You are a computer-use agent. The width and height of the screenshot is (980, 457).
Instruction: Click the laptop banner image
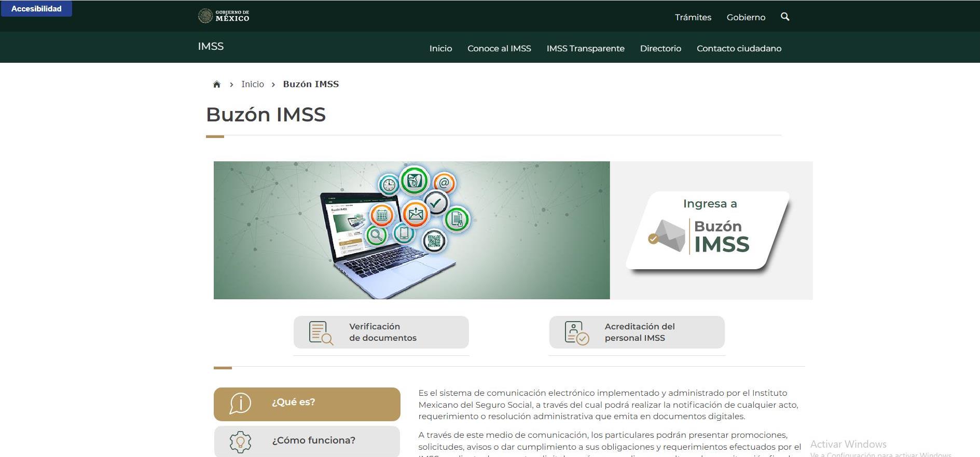(x=411, y=230)
